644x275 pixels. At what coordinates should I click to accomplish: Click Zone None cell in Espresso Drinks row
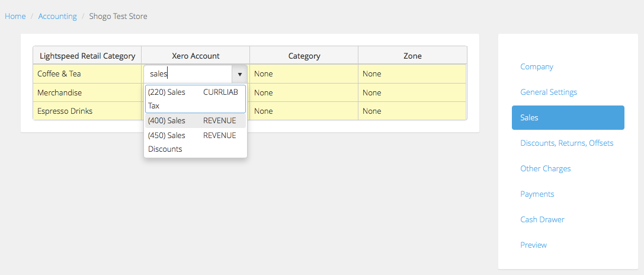[x=412, y=111]
